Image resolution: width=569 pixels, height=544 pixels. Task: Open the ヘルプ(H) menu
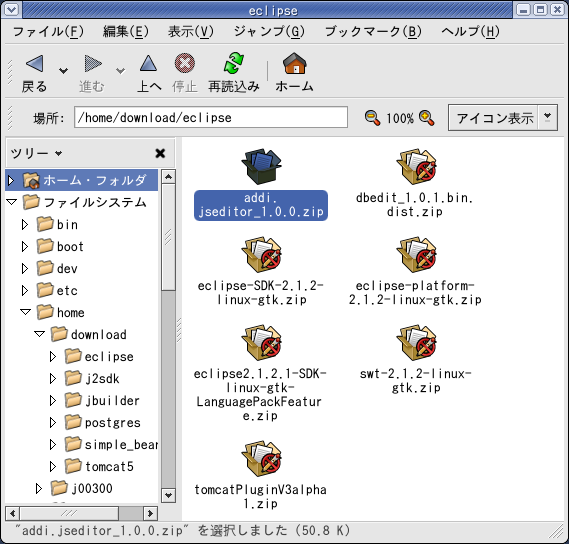tap(470, 32)
